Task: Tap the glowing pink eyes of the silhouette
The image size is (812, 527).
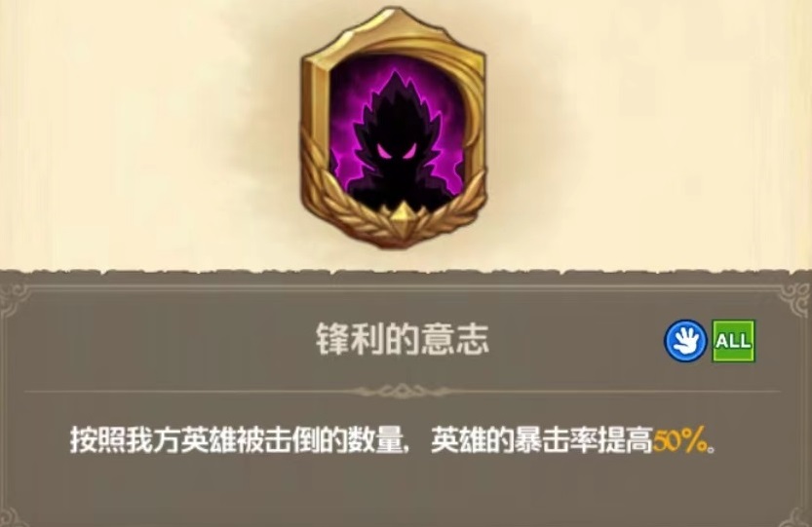Action: (396, 152)
